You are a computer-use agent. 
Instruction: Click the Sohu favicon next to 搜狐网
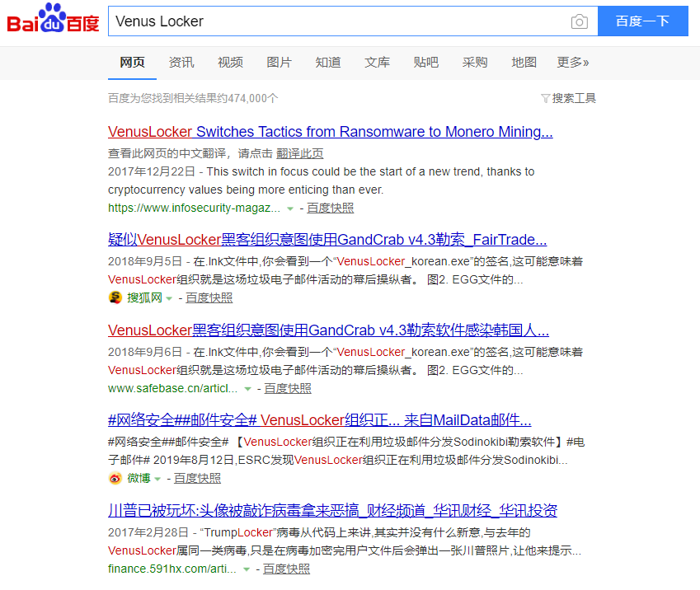(115, 297)
